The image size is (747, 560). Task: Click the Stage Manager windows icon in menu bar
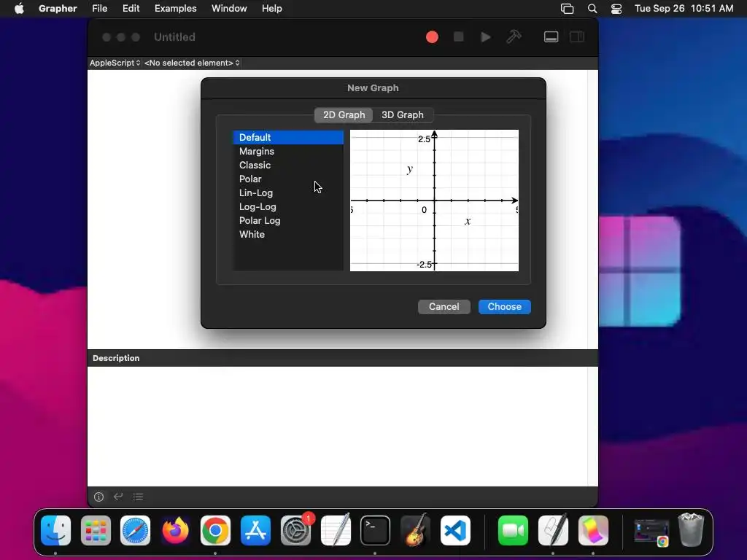point(567,9)
